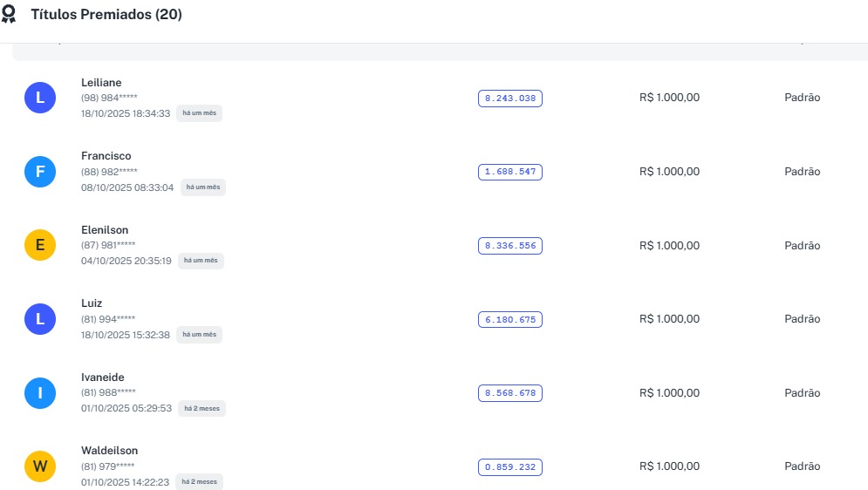Click the 'há um mês' tag for Leiliane
Image resolution: width=868 pixels, height=490 pixels.
pyautogui.click(x=199, y=113)
